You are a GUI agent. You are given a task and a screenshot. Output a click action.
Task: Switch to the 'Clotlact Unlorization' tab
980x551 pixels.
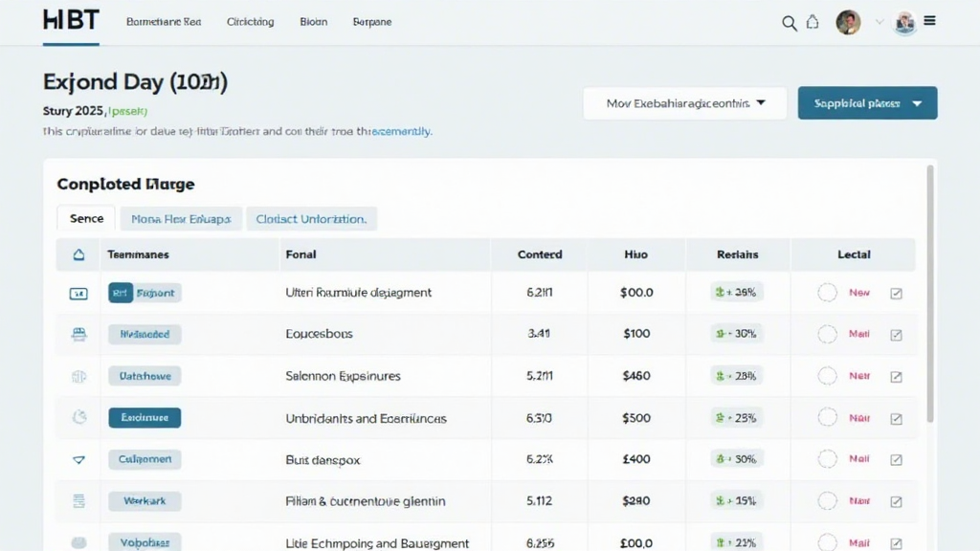311,219
